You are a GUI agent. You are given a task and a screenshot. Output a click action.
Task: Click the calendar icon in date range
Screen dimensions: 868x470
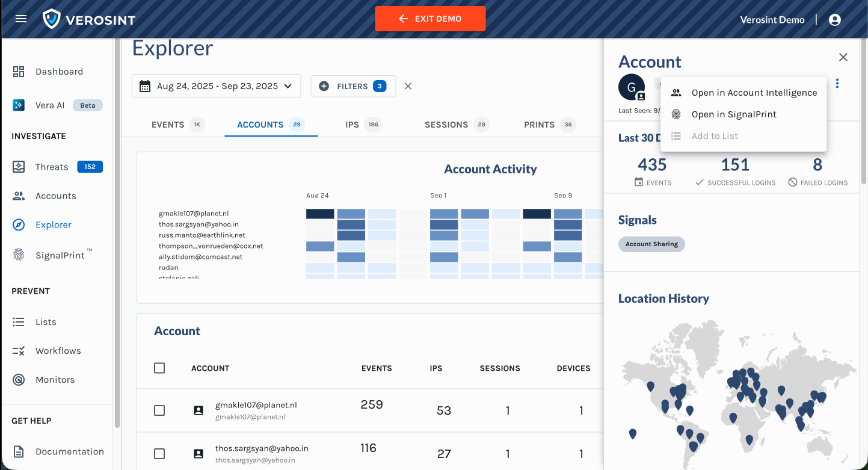click(145, 86)
